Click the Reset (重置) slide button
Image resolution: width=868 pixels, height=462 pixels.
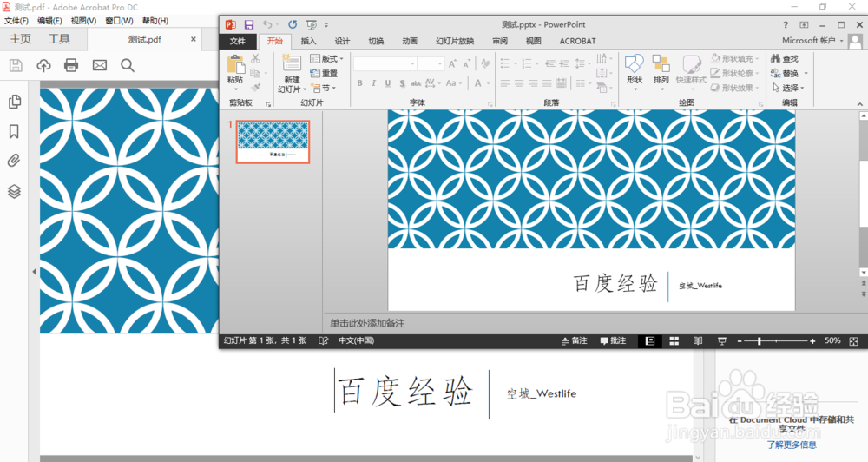(x=325, y=73)
